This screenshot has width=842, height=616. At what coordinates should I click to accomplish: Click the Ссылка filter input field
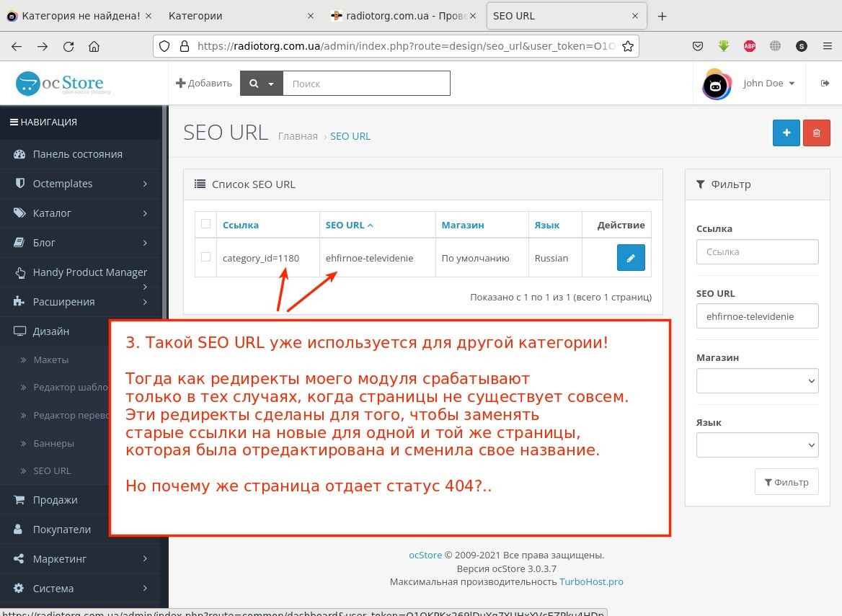(x=757, y=252)
